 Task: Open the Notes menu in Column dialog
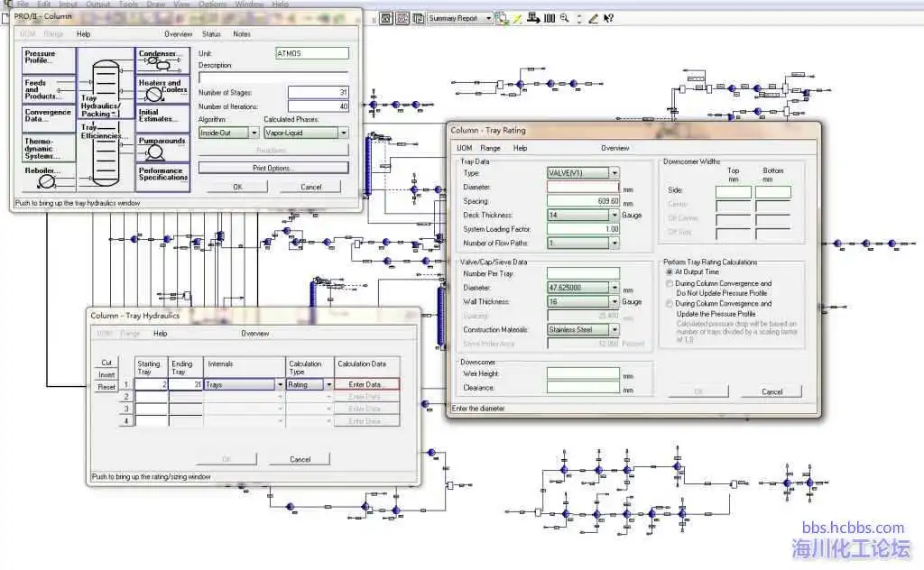tap(242, 34)
